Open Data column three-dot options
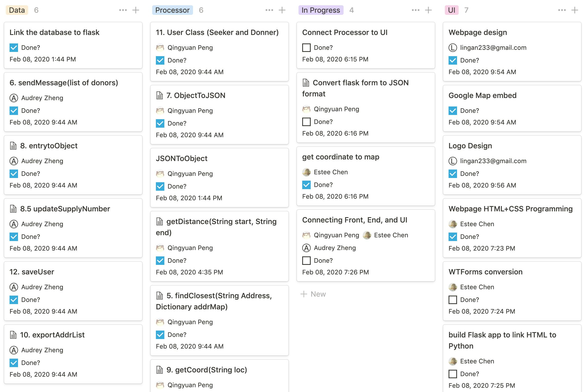The height and width of the screenshot is (392, 588). (x=123, y=10)
